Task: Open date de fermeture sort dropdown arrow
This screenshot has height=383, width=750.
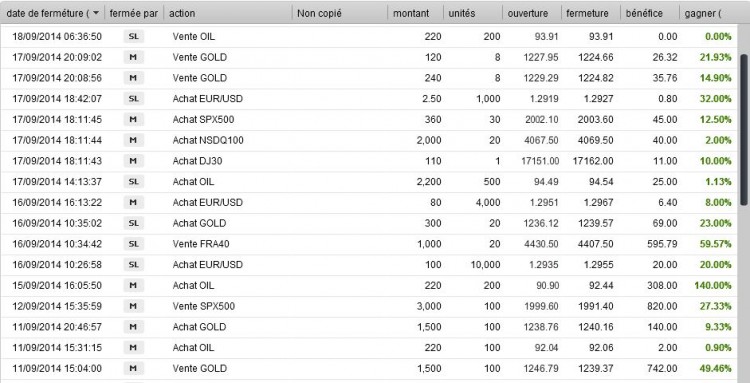Action: coord(96,13)
